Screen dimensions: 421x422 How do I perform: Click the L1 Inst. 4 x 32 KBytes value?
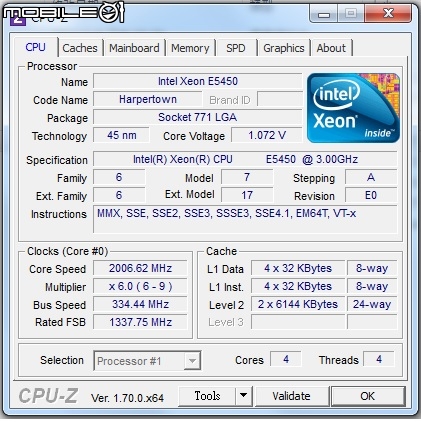(298, 286)
